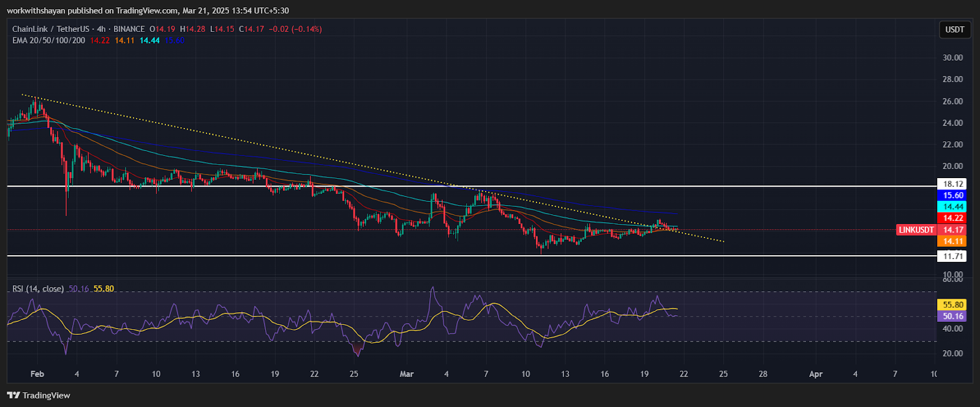Screen dimensions: 980x407
Task: Click the orange 14.11 EMA axis label
Action: 953,241
